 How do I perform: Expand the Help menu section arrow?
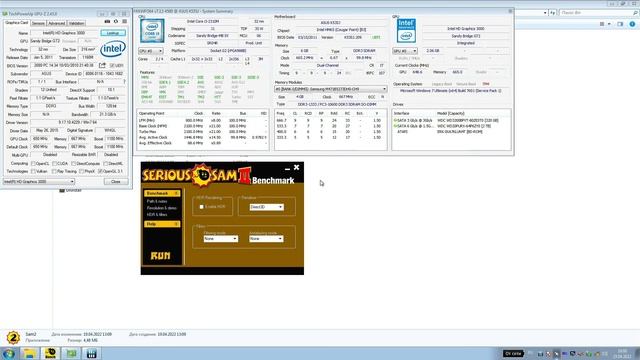click(x=176, y=224)
